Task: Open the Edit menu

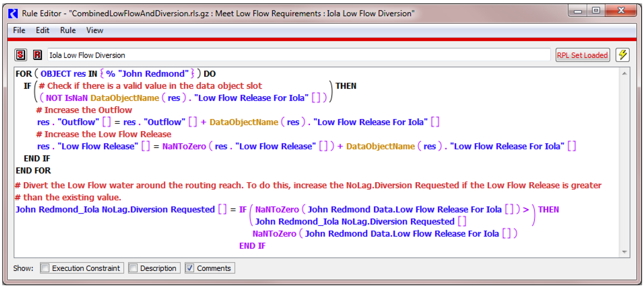Action: click(42, 30)
